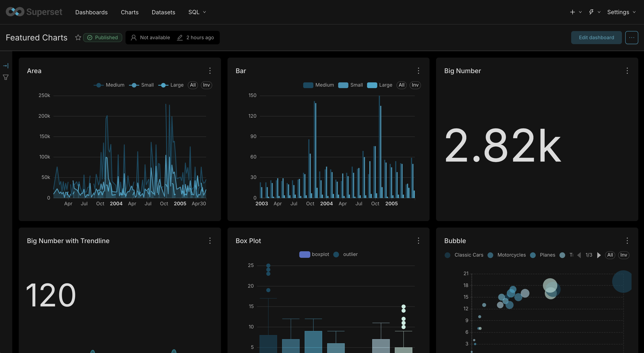The height and width of the screenshot is (353, 644).
Task: Click Inv in the Bar chart legend
Action: [x=415, y=85]
